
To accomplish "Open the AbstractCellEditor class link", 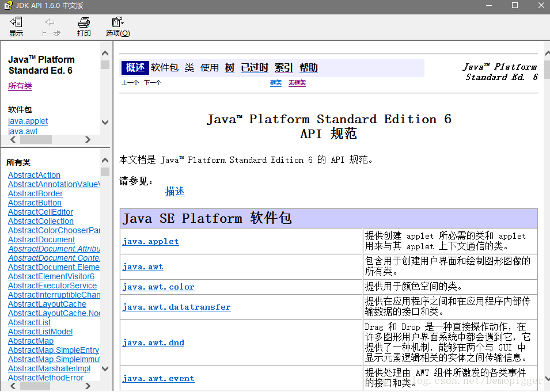I will (x=41, y=212).
